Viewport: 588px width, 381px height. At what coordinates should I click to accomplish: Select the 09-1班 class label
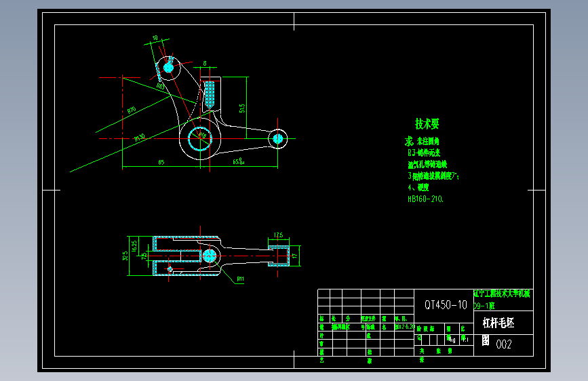pyautogui.click(x=484, y=306)
